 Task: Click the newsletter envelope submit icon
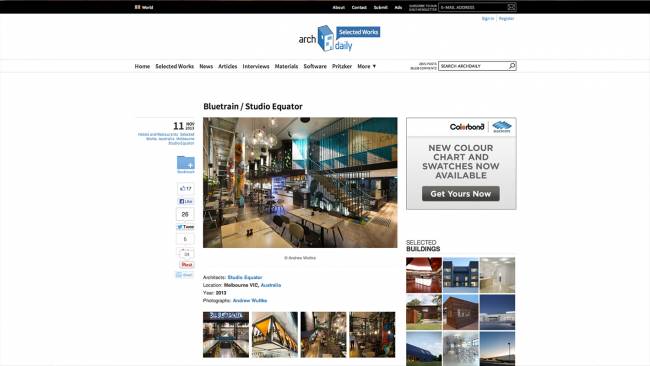pos(512,7)
